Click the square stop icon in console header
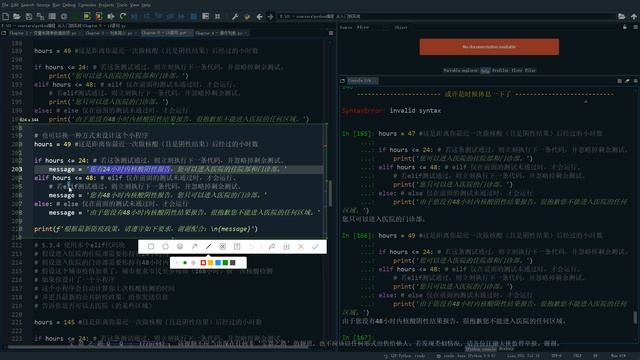Screen dimensions: 640x360 pos(619,81)
